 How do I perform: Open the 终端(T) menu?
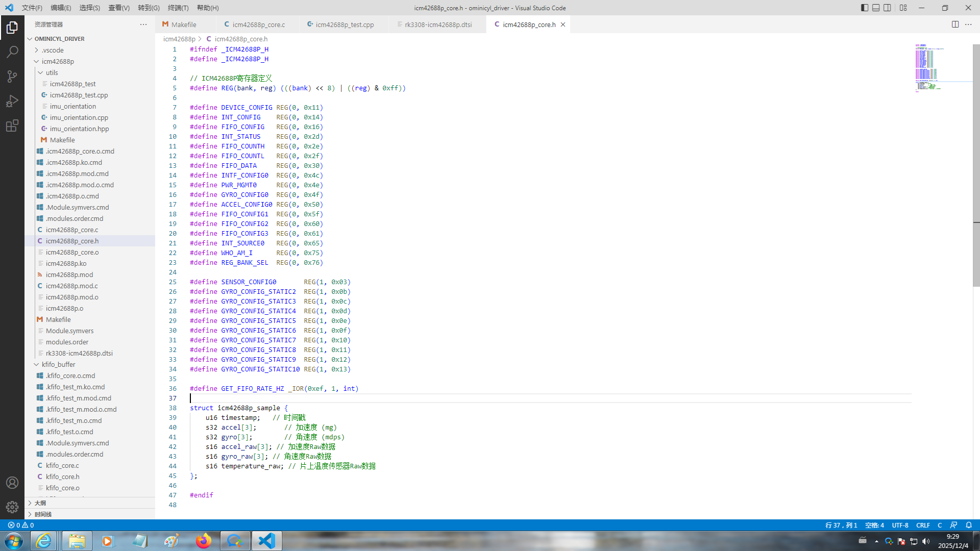(x=178, y=8)
